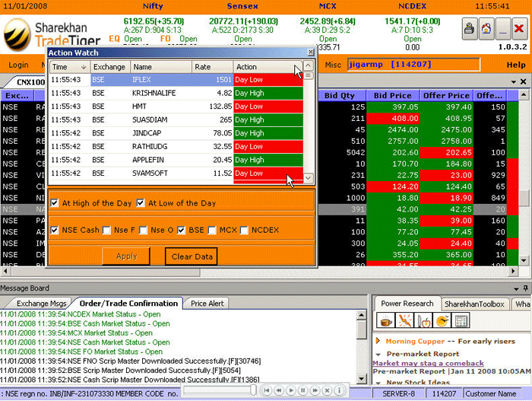Click message board scroll down arrow

(x=361, y=379)
